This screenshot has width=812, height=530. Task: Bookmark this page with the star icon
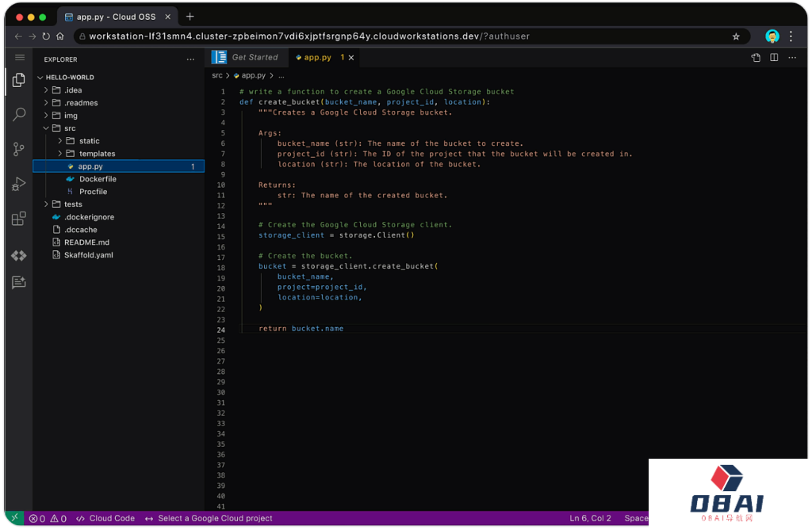[x=736, y=36]
